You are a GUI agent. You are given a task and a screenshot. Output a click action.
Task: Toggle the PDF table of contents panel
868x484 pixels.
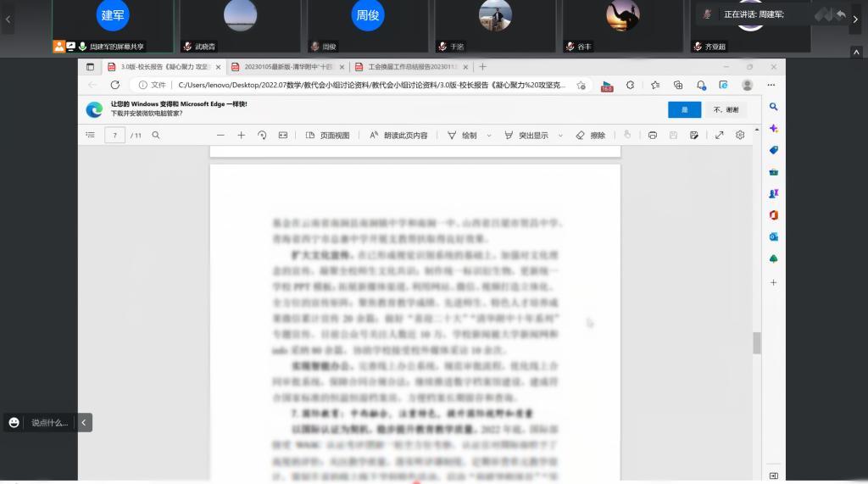coord(91,135)
